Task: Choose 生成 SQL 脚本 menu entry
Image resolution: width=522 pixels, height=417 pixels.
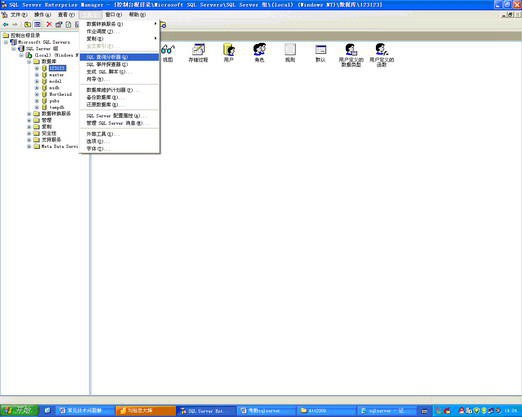Action: (x=119, y=72)
